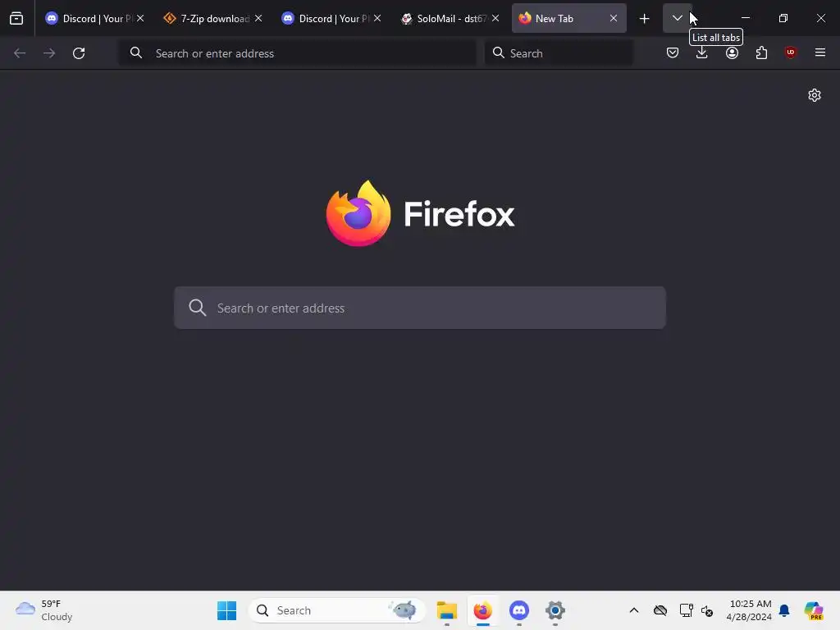The width and height of the screenshot is (840, 630).
Task: Open Firefox View icon in tab strip
Action: tap(16, 18)
